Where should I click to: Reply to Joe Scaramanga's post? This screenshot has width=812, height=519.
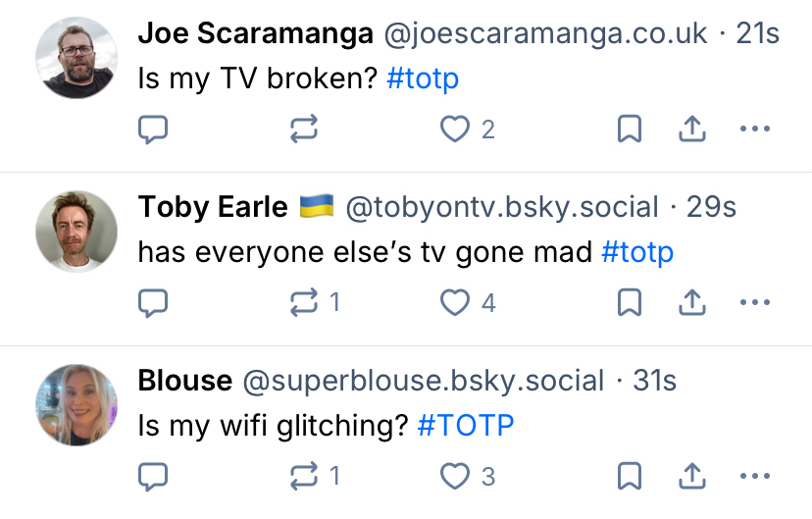(152, 130)
